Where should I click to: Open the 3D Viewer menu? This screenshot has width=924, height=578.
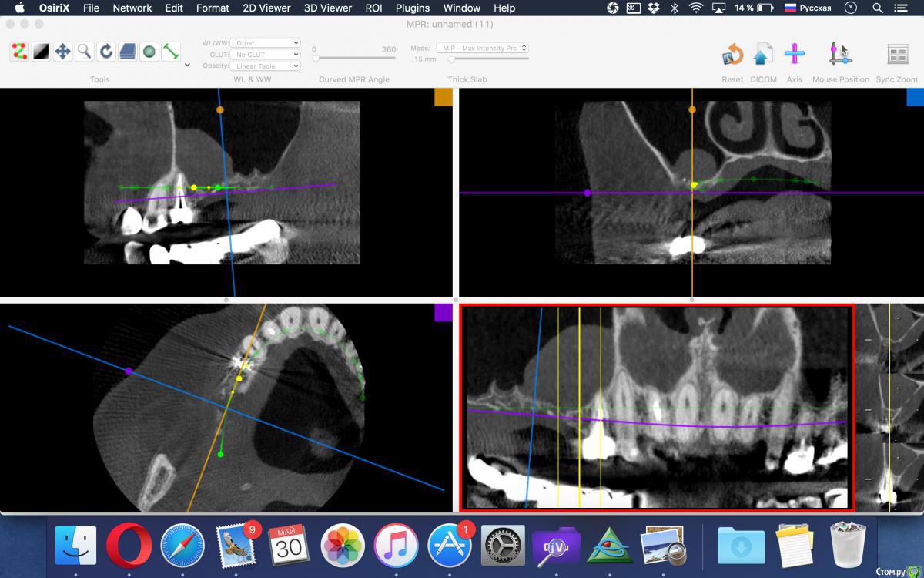326,8
